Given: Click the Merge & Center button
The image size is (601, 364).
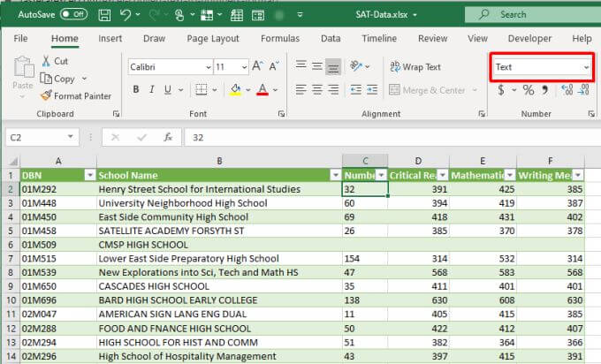Looking at the screenshot, I should pos(428,90).
